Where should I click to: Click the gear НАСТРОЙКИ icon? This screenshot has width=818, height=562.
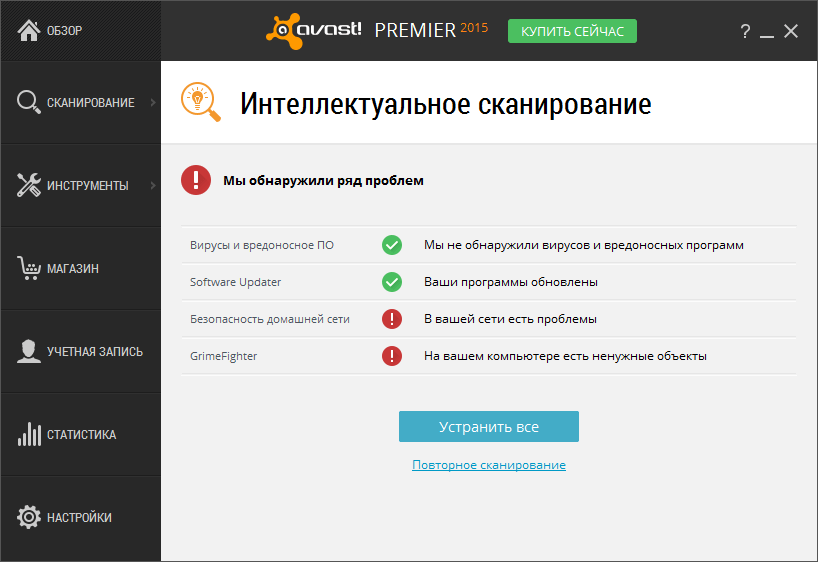tap(28, 517)
